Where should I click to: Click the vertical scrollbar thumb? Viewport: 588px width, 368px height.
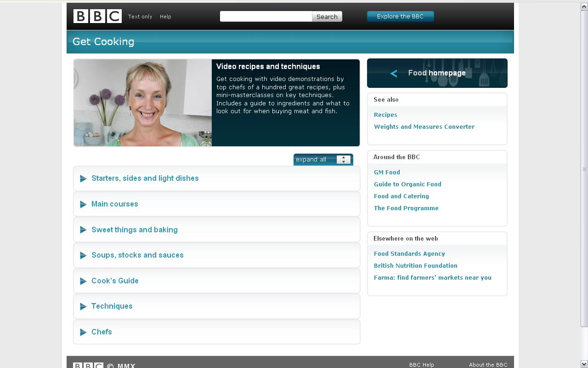584,168
